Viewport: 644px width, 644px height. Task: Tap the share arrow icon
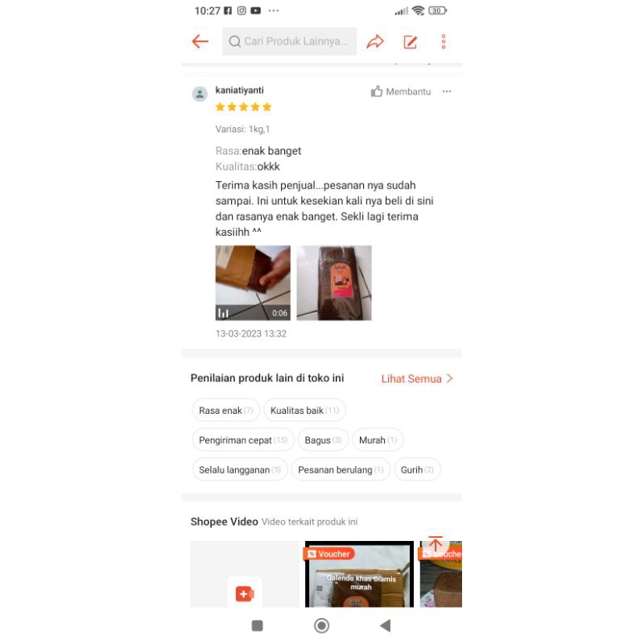coord(375,41)
